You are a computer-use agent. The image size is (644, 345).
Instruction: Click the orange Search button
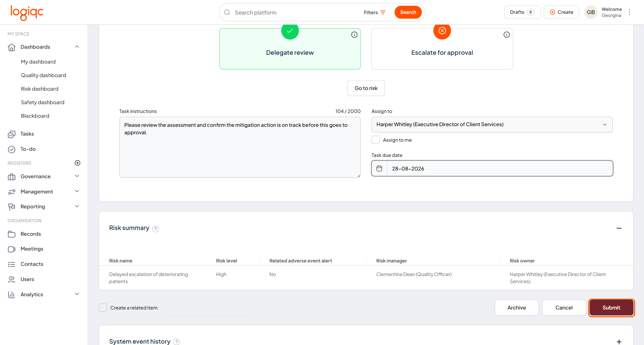pyautogui.click(x=408, y=12)
